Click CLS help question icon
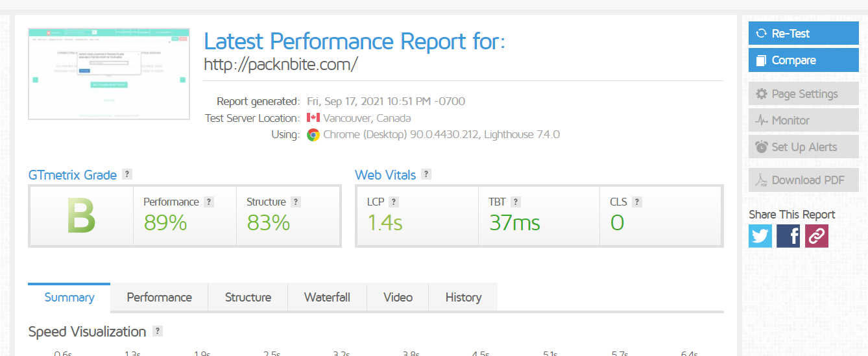Viewport: 868px width, 356px height. pos(637,202)
